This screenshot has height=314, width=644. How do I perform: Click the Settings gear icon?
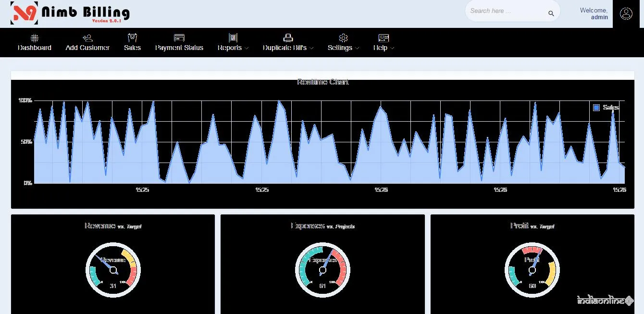343,38
